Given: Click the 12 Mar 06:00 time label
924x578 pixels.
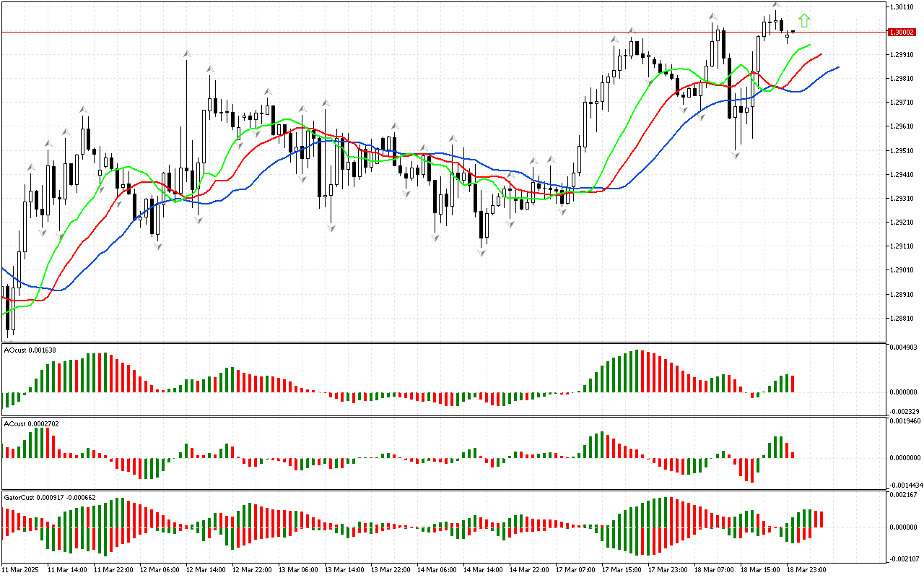Looking at the screenshot, I should [x=160, y=569].
